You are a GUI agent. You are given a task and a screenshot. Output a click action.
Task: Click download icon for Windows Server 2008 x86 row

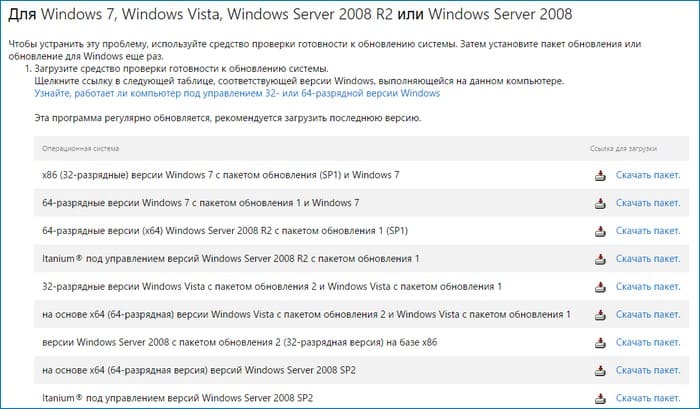600,343
